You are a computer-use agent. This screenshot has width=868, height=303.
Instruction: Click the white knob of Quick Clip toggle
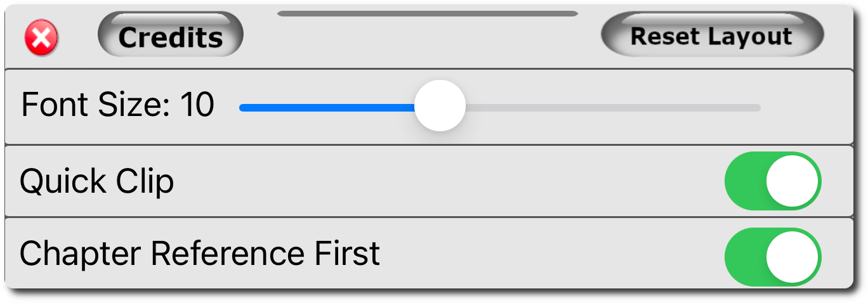[x=792, y=181]
